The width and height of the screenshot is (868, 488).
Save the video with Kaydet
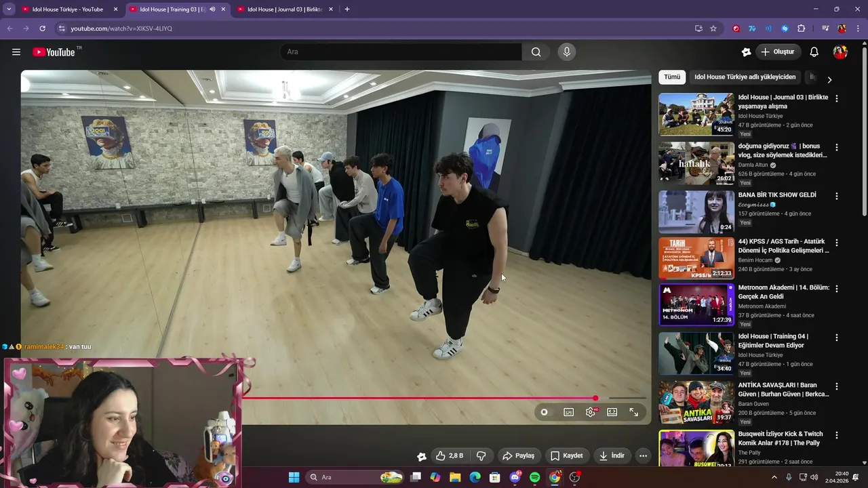[x=567, y=455]
